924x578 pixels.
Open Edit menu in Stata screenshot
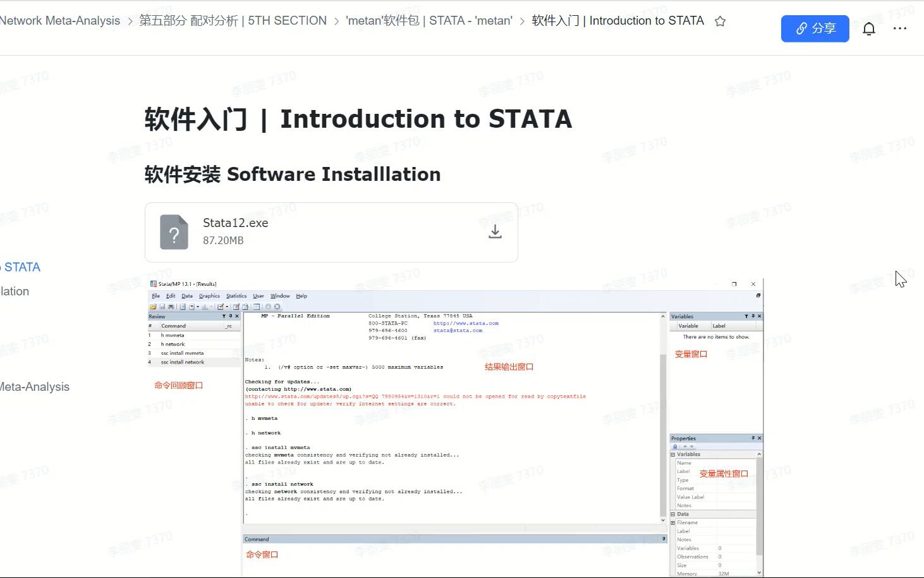[171, 296]
